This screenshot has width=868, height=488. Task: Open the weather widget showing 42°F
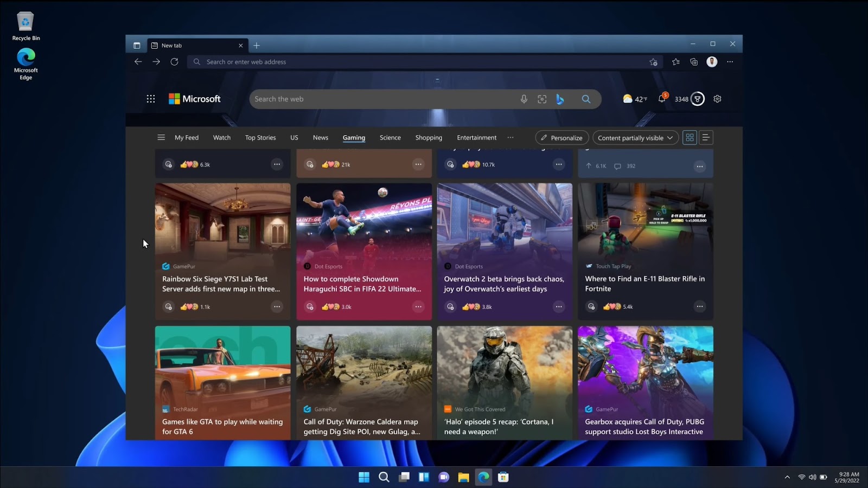pos(635,99)
